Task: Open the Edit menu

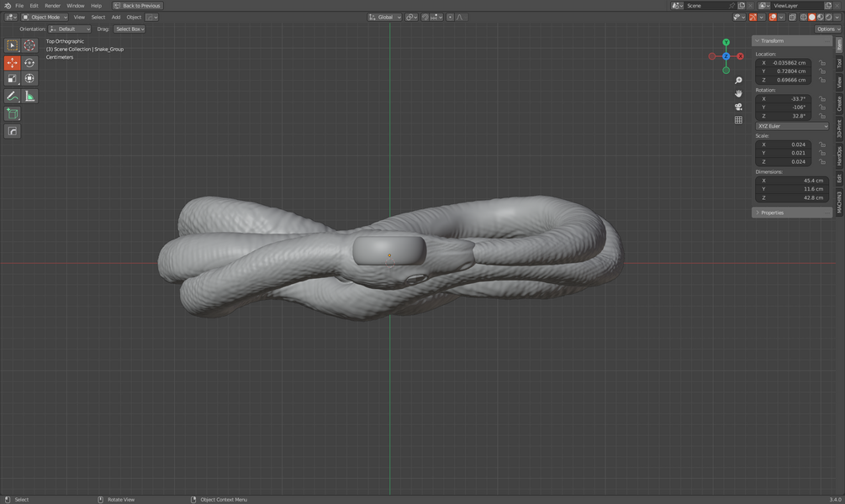Action: click(x=34, y=5)
